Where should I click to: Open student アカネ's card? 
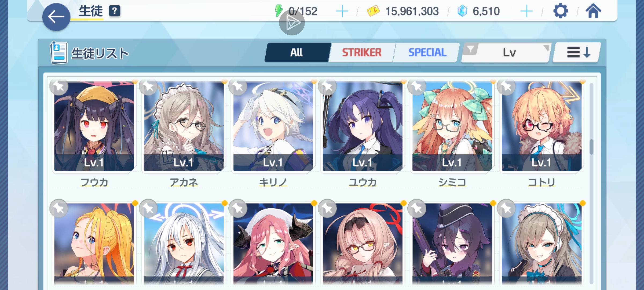coord(184,126)
